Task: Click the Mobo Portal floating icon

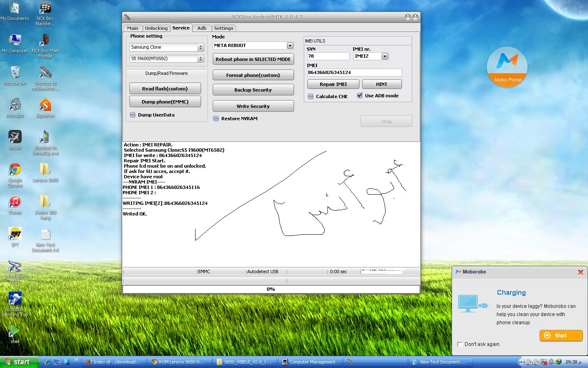Action: (x=507, y=67)
